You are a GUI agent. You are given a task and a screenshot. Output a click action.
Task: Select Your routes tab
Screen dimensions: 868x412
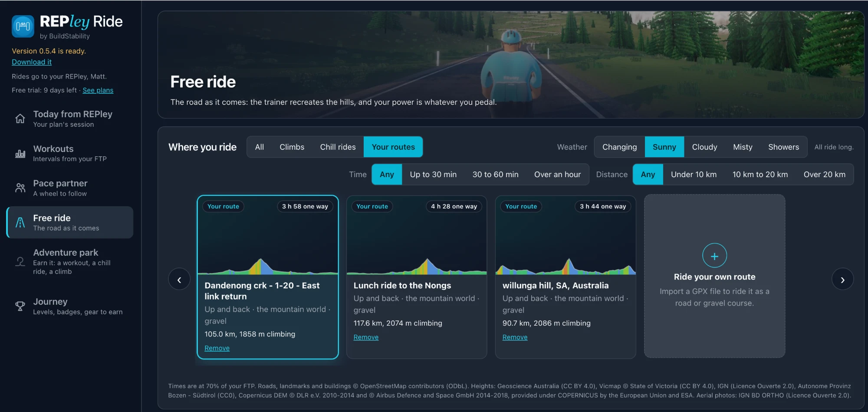point(393,147)
